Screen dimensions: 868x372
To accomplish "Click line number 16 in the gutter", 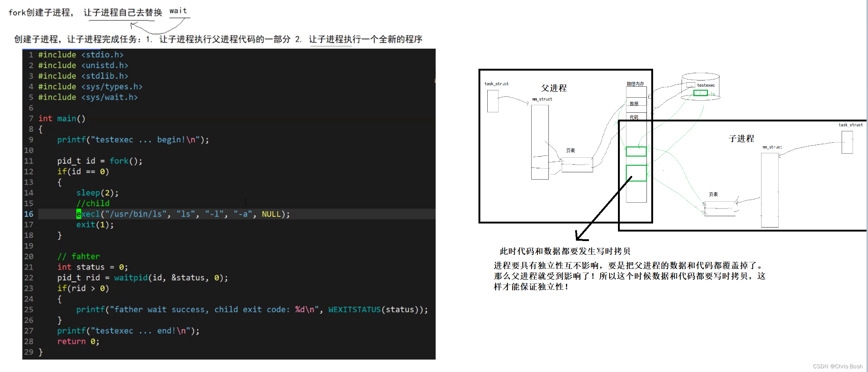I will pyautogui.click(x=29, y=214).
